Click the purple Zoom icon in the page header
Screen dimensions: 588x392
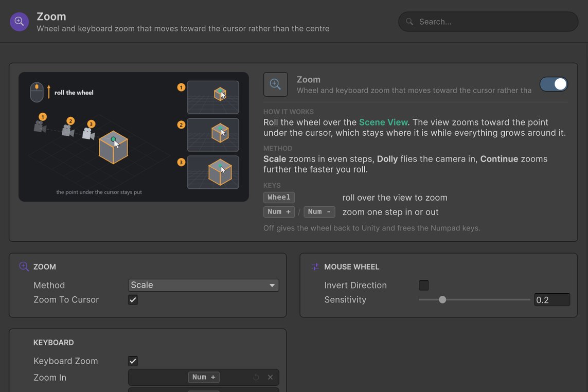(x=19, y=22)
